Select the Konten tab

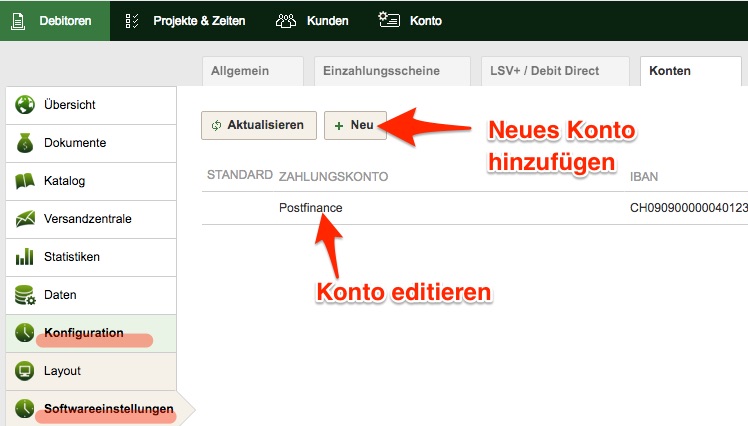tap(691, 71)
